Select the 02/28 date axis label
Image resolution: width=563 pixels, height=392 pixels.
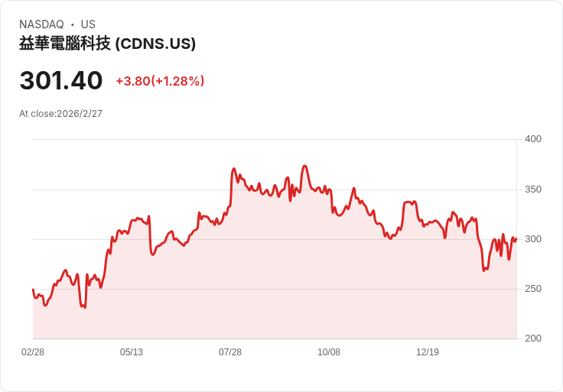pyautogui.click(x=33, y=352)
